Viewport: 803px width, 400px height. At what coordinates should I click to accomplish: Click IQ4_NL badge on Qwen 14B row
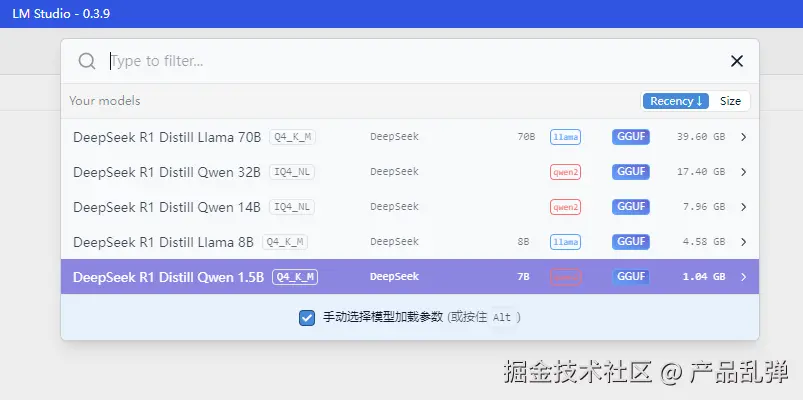tap(292, 207)
